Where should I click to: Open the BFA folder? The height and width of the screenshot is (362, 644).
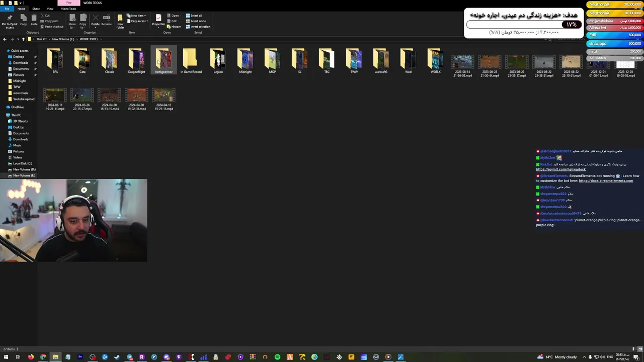[55, 61]
